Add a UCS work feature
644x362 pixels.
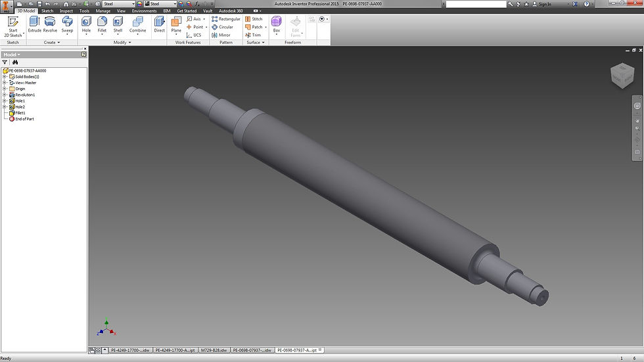point(194,35)
